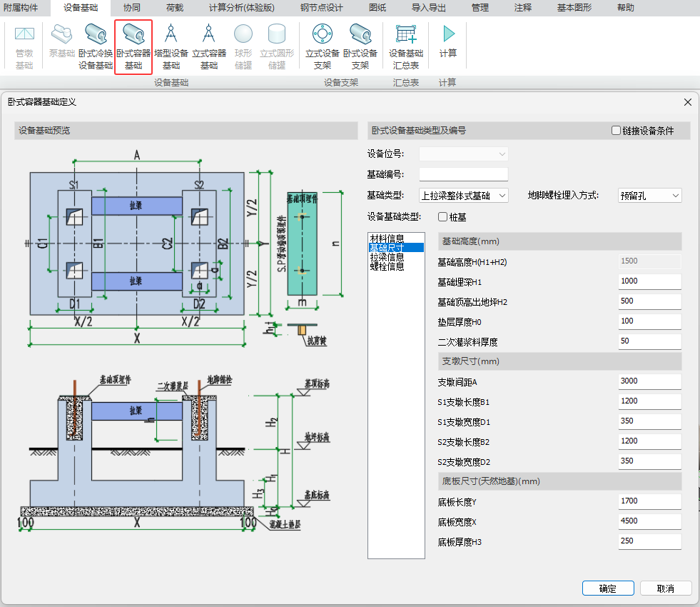700x607 pixels.
Task: Tick the 桩基 checkbox
Action: pos(442,217)
